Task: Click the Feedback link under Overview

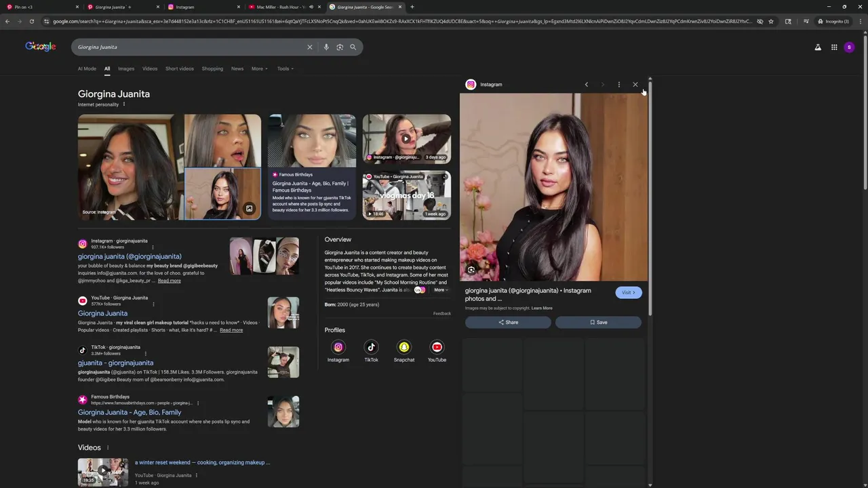Action: point(442,314)
